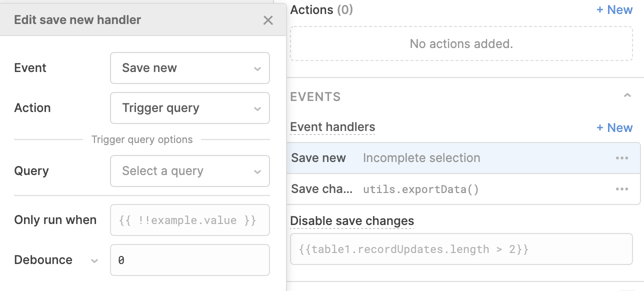Click the EVENTS section header

point(315,96)
